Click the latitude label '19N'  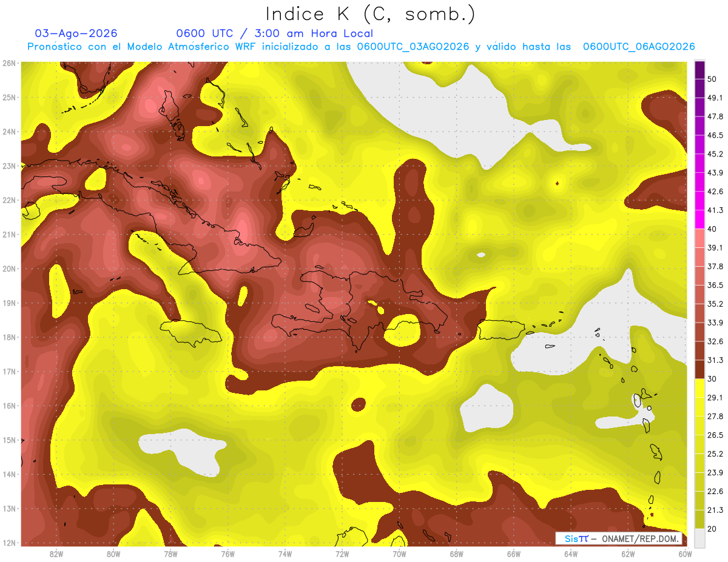(x=9, y=303)
